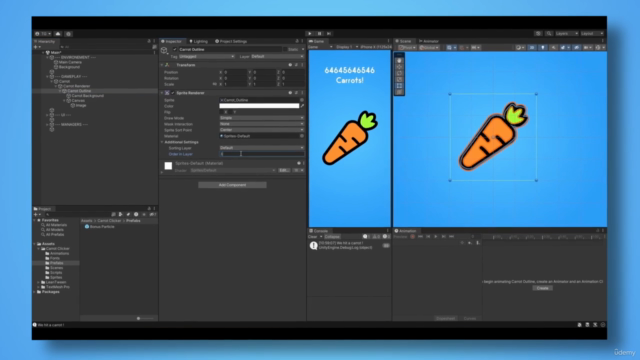Open the Mask Interaction dropdown
640x360 pixels.
point(262,124)
